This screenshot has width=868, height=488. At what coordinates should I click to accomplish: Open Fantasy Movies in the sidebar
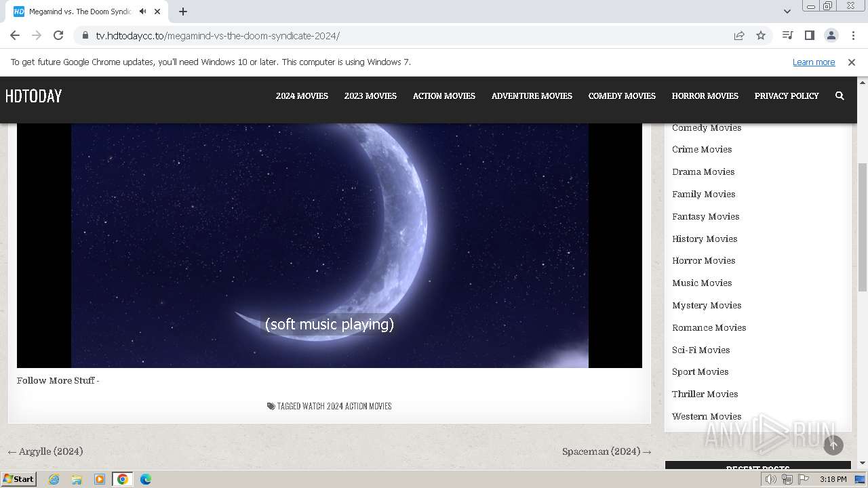point(706,216)
